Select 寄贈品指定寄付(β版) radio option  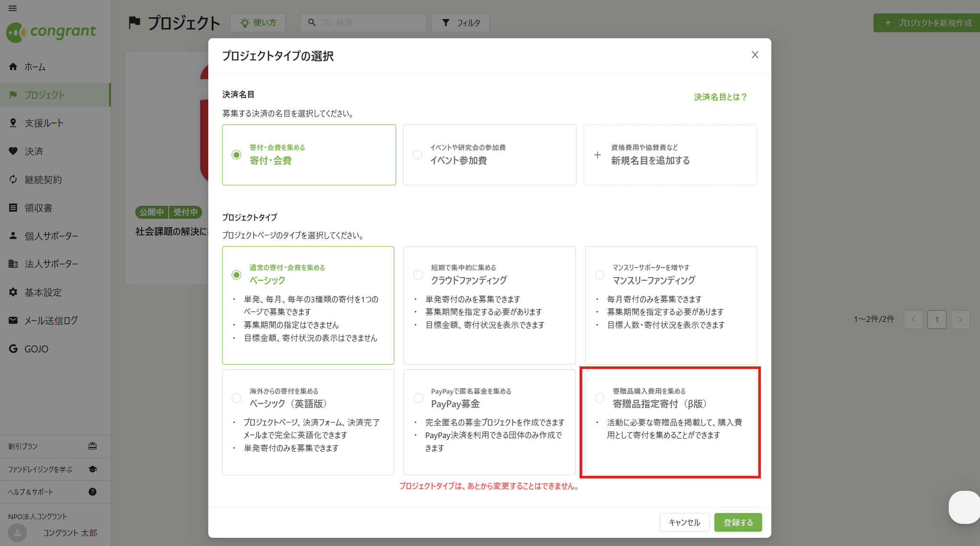[600, 398]
